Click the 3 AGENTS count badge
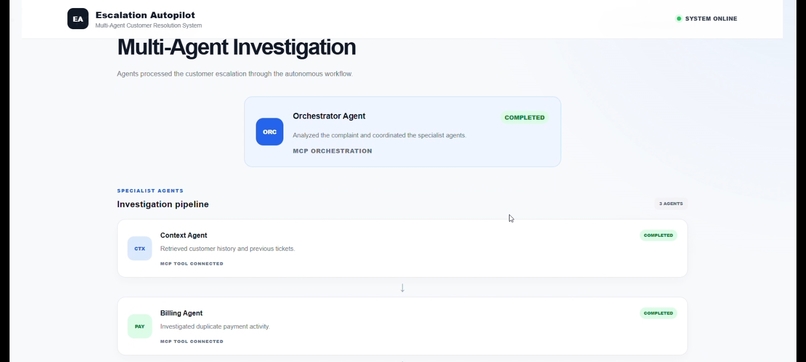This screenshot has height=362, width=806. coord(671,204)
